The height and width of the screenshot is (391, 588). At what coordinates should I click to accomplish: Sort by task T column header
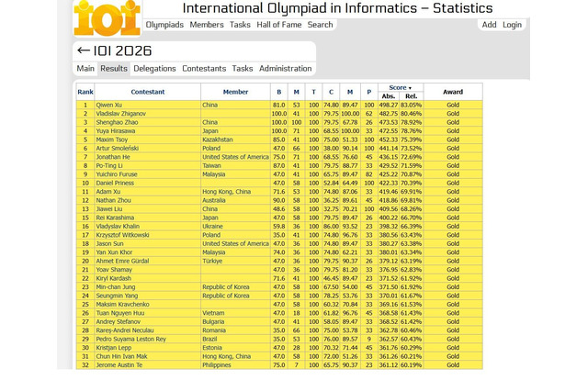[x=314, y=92]
